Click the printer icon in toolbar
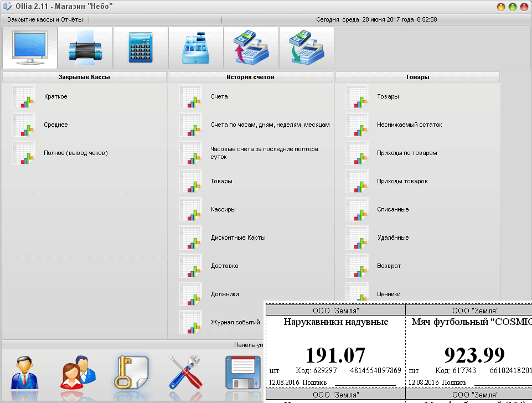This screenshot has height=403, width=532. click(x=85, y=48)
